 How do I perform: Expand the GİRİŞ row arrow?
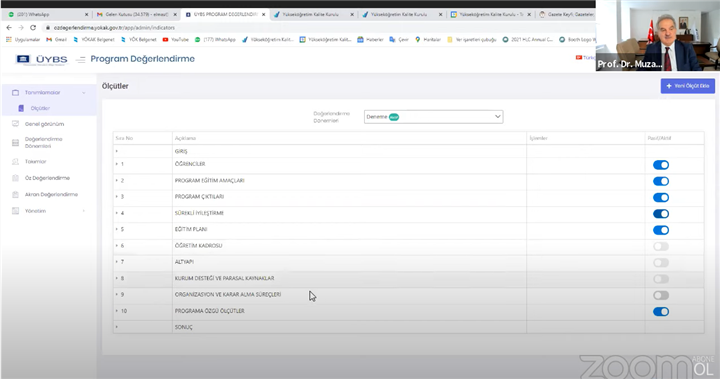(x=117, y=151)
